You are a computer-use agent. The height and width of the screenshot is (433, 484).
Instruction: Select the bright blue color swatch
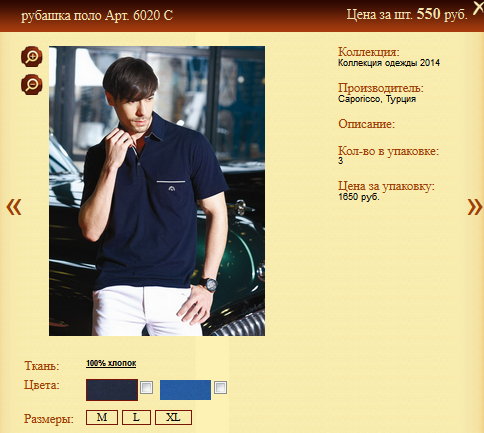(x=185, y=390)
